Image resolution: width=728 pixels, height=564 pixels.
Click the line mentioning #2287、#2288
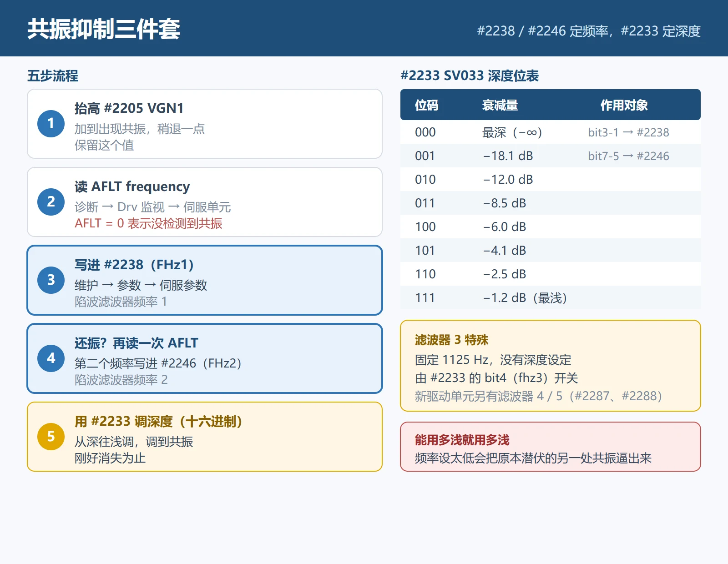tap(539, 396)
